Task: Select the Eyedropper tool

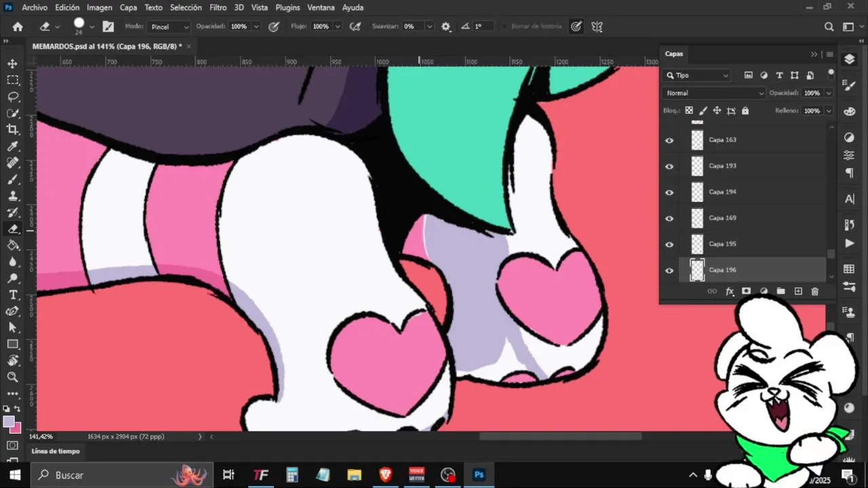Action: click(x=12, y=146)
